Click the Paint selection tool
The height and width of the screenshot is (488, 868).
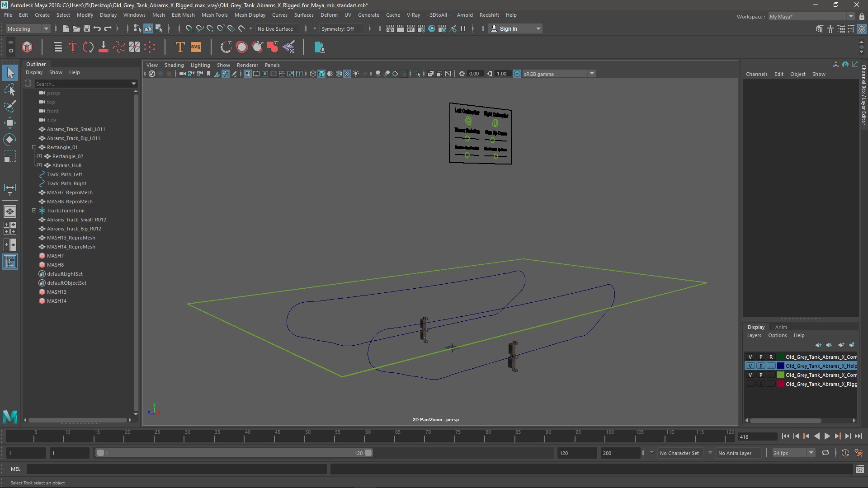[9, 107]
